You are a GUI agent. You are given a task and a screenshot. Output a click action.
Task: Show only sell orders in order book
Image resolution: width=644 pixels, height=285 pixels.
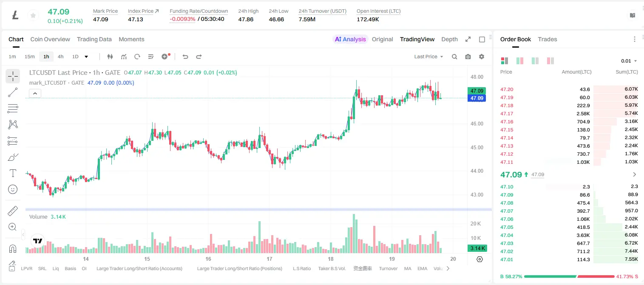[550, 61]
